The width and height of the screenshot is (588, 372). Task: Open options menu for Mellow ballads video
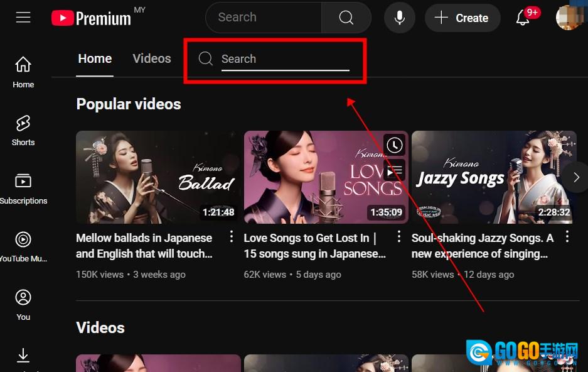point(231,237)
